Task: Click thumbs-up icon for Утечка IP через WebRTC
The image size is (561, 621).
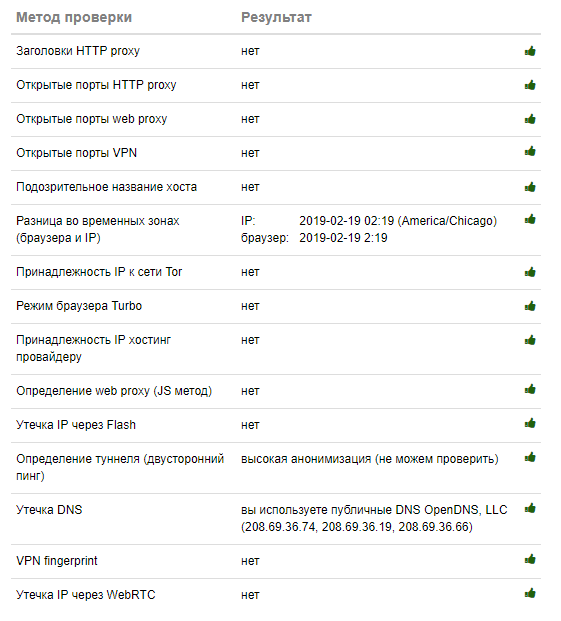Action: tap(530, 593)
